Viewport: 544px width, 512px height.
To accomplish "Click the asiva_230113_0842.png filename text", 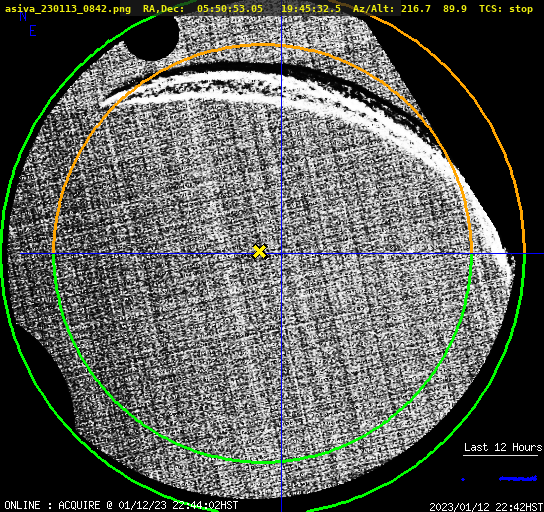I will (68, 9).
